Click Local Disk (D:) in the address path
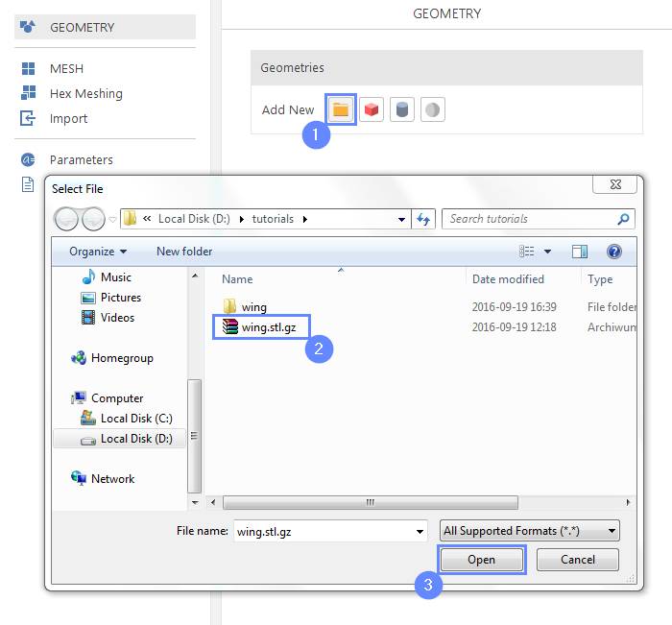Image resolution: width=672 pixels, height=625 pixels. click(194, 219)
